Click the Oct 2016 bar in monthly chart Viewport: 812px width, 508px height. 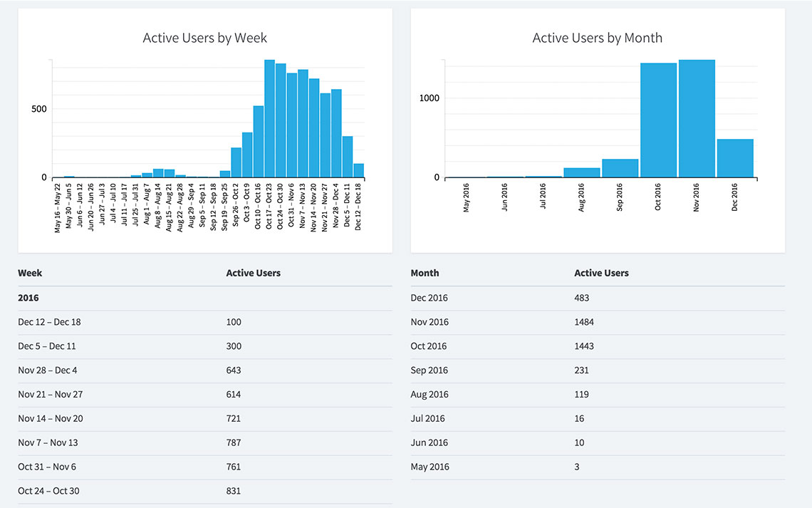658,120
